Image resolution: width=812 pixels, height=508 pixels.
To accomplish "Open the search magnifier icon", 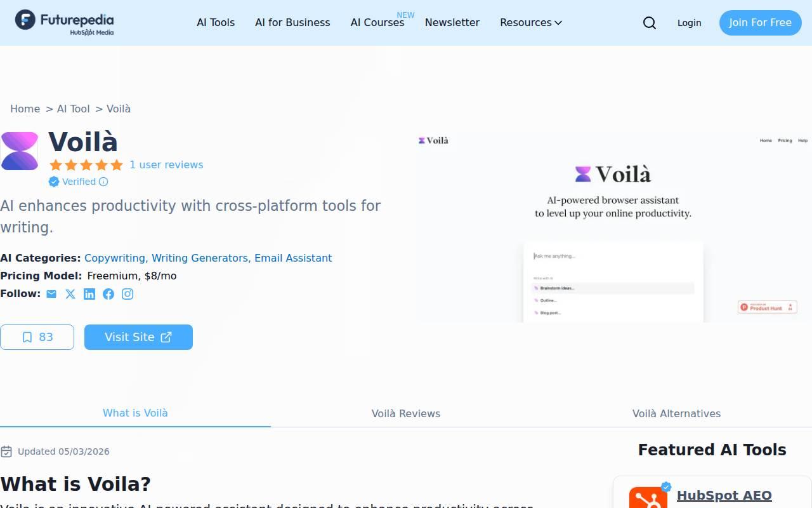I will (650, 23).
